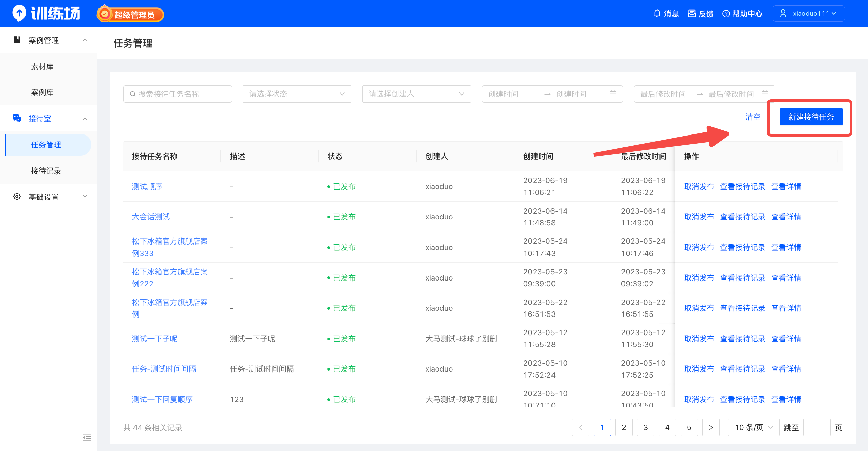Click the 案例管理 book icon
Screen dimensions: 868x451
pyautogui.click(x=17, y=40)
